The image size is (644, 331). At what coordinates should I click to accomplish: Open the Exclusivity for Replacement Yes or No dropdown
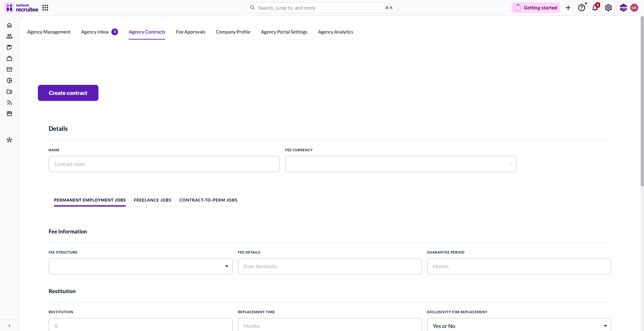pyautogui.click(x=519, y=325)
